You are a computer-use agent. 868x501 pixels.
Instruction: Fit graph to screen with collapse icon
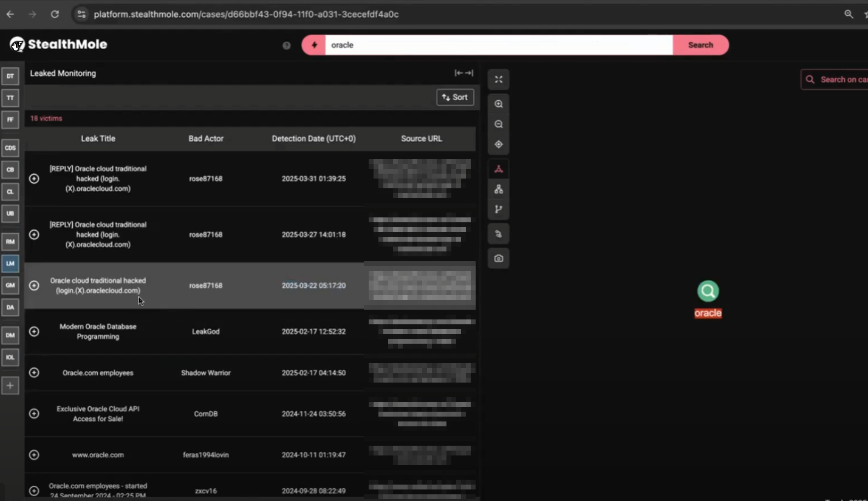pyautogui.click(x=499, y=80)
